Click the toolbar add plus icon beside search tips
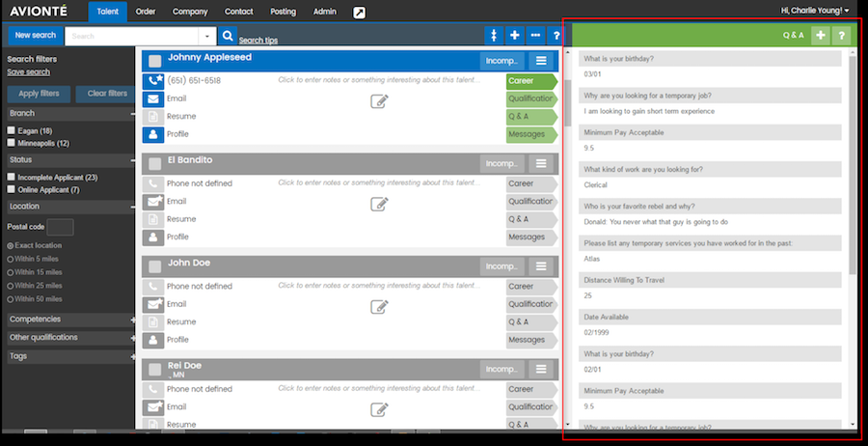The width and height of the screenshot is (868, 446). pyautogui.click(x=514, y=36)
